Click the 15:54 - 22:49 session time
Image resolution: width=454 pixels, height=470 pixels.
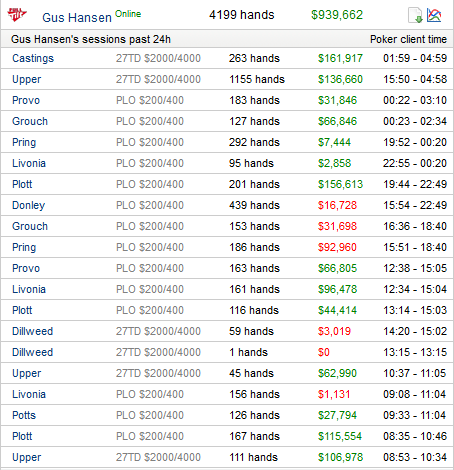(x=415, y=205)
